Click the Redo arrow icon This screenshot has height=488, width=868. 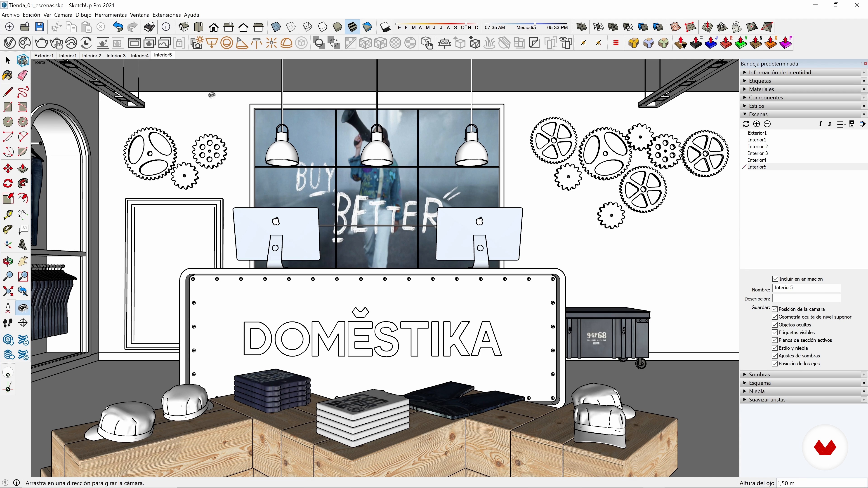(133, 27)
